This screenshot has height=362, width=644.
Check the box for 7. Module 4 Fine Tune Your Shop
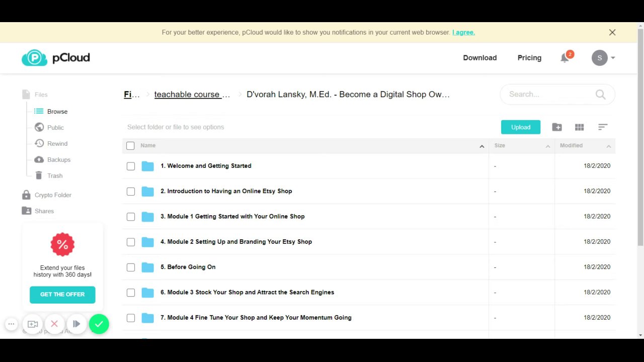[131, 318]
